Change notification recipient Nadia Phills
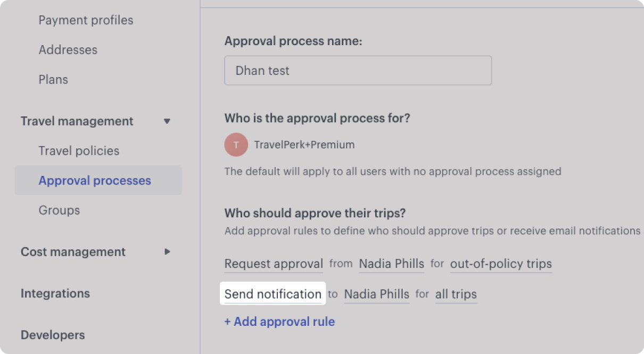644x354 pixels. pos(376,294)
